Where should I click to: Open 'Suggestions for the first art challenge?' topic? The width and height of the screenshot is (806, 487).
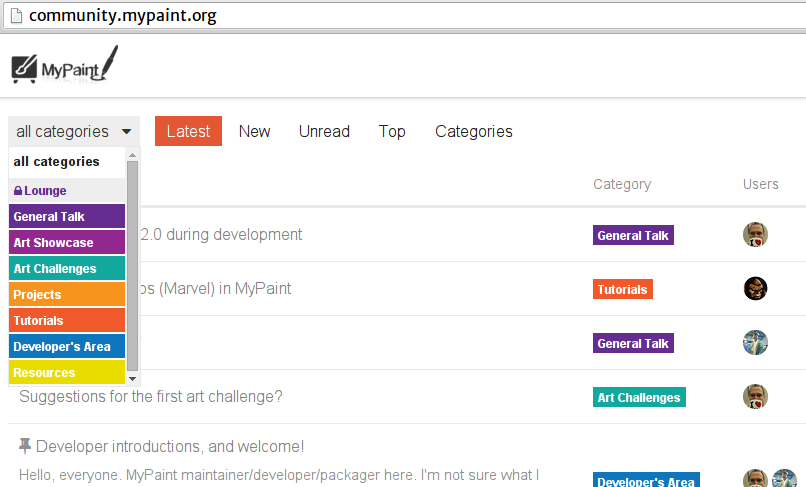[x=151, y=396]
